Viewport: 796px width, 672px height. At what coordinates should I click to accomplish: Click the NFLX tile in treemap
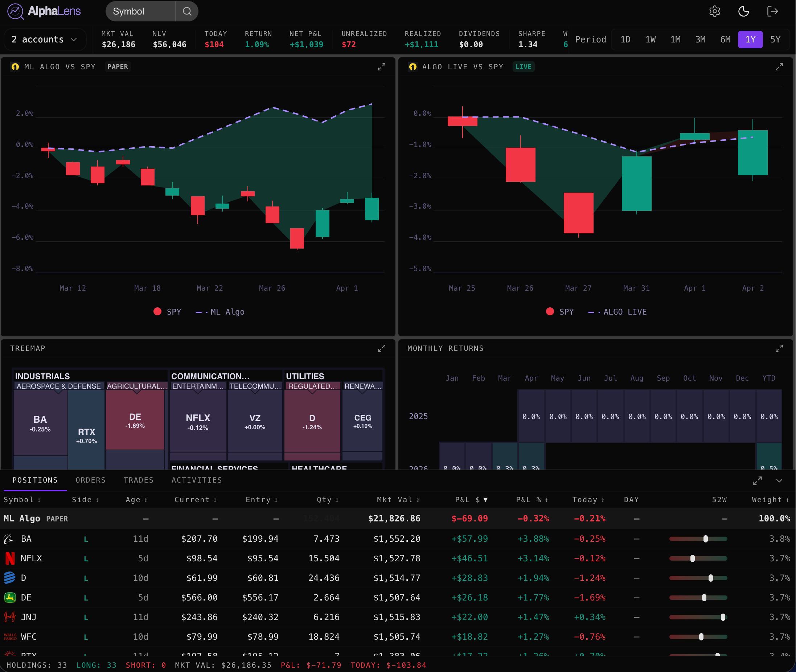point(198,422)
